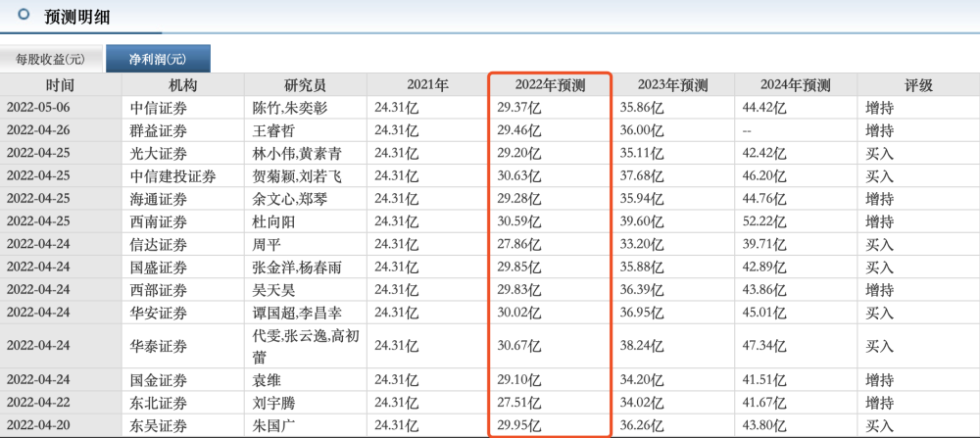Click the 机构 column header

pos(182,85)
